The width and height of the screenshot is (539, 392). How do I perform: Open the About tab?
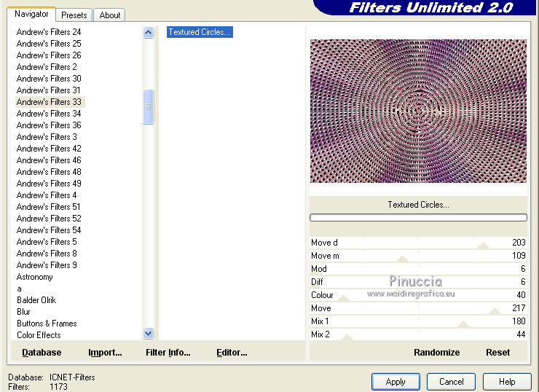coord(110,15)
